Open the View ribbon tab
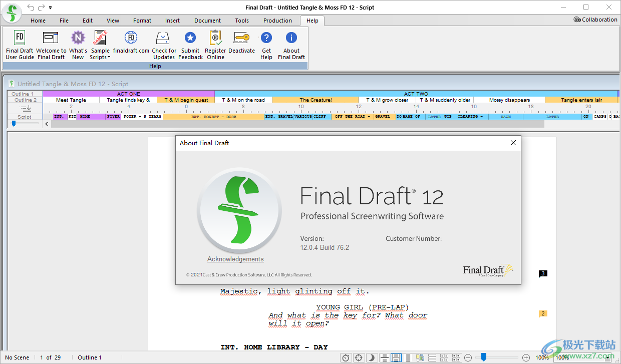Screen dimensions: 621x364 (113, 21)
